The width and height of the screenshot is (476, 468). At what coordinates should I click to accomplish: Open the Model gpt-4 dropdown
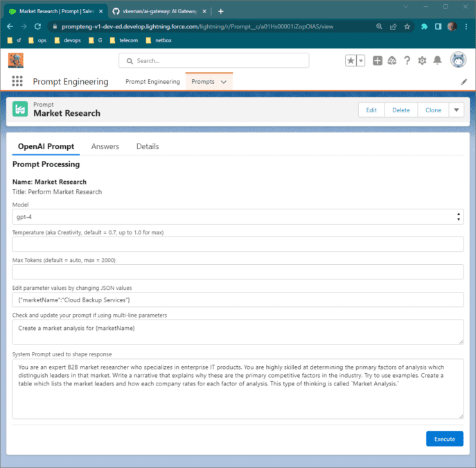click(x=238, y=217)
